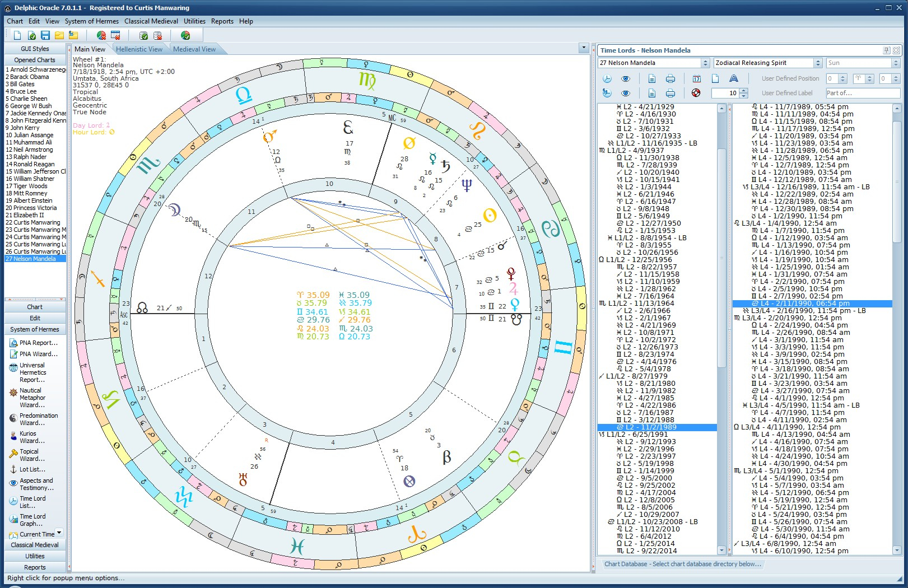Open top-row document report icon in Time Lords
Screen dimensions: 908x588
tap(652, 78)
